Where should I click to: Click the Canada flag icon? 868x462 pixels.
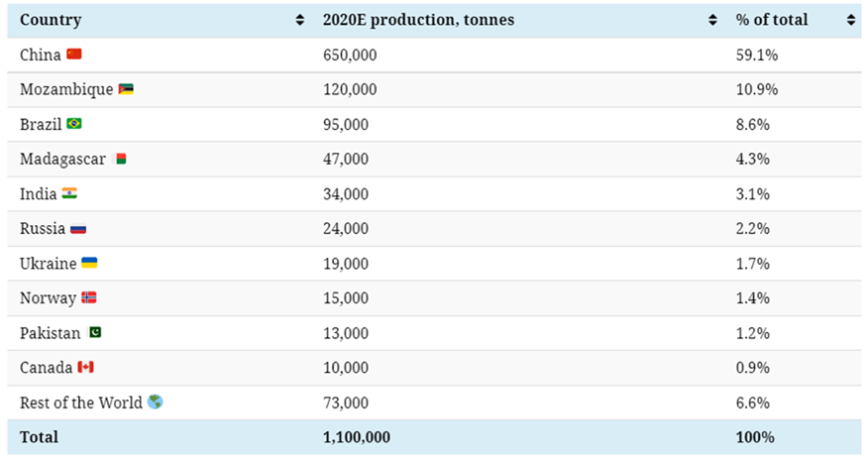coord(85,368)
